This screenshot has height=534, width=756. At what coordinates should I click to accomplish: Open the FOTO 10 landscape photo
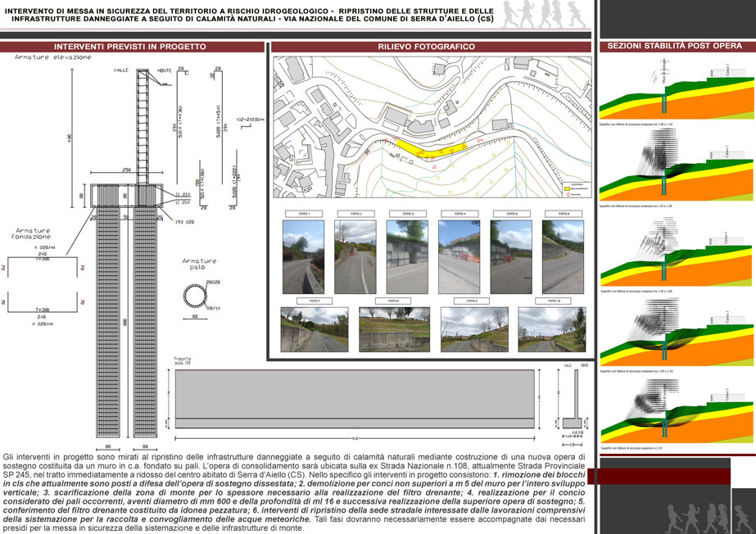[552, 329]
